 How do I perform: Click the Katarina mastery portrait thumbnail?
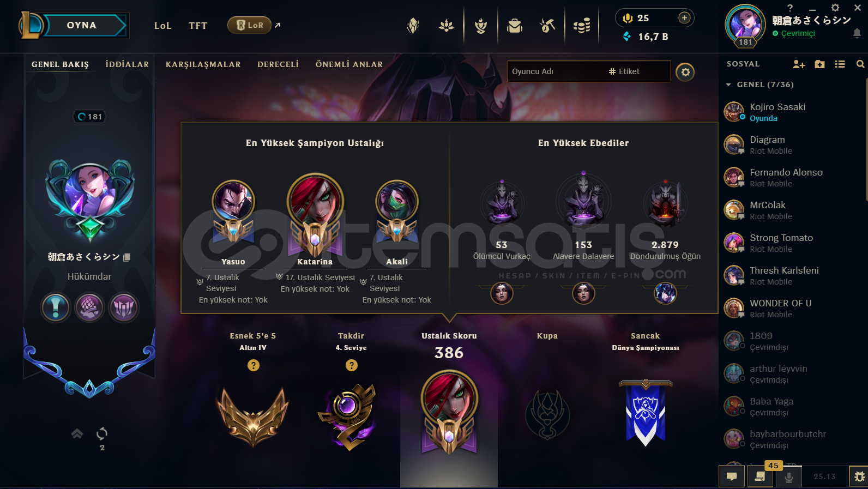click(316, 201)
